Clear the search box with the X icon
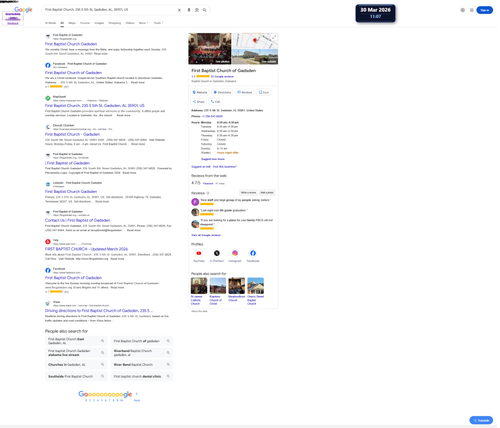Viewport: 500px width, 428px height. tap(179, 10)
